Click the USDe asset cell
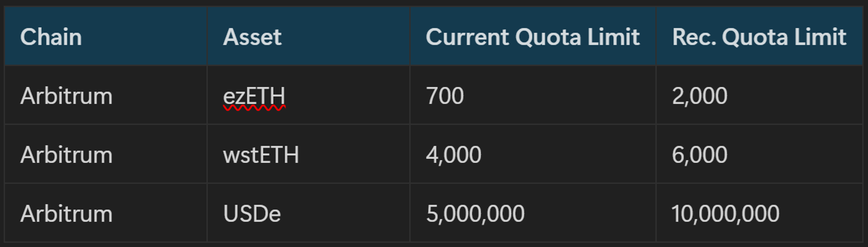 (252, 214)
